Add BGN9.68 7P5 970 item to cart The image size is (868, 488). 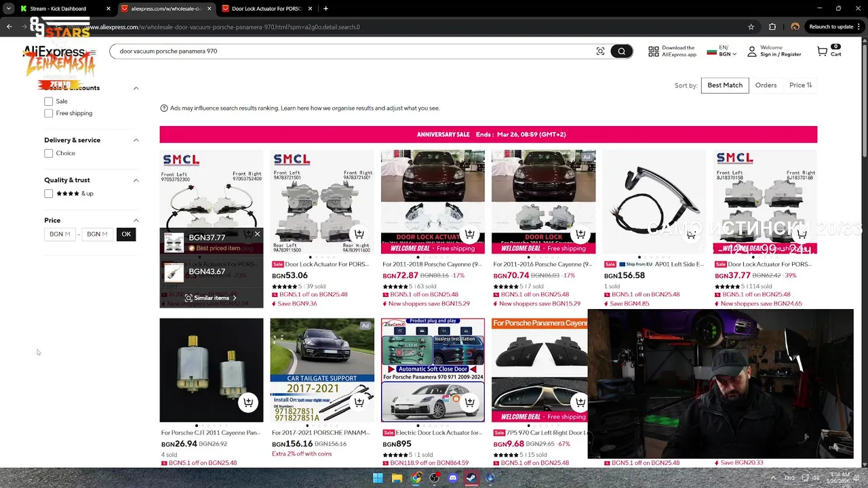(x=580, y=402)
